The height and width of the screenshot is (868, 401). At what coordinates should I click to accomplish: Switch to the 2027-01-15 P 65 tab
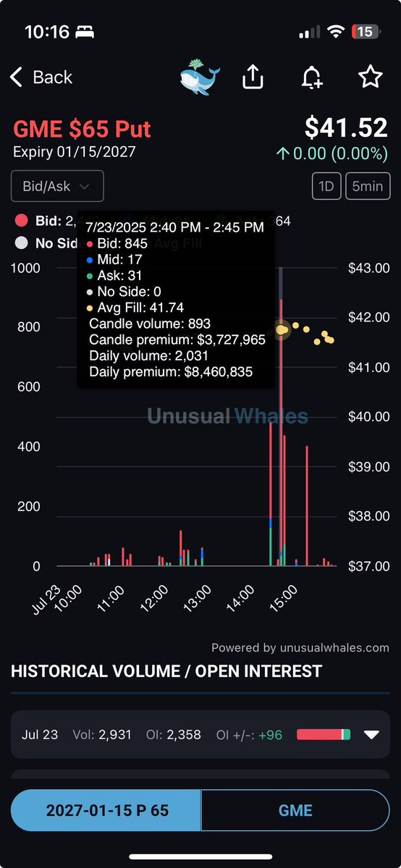106,810
